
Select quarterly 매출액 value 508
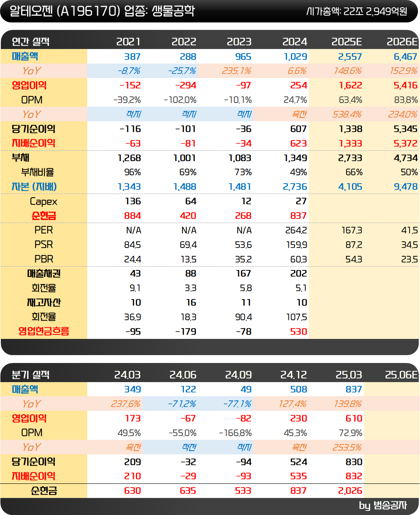tap(299, 390)
